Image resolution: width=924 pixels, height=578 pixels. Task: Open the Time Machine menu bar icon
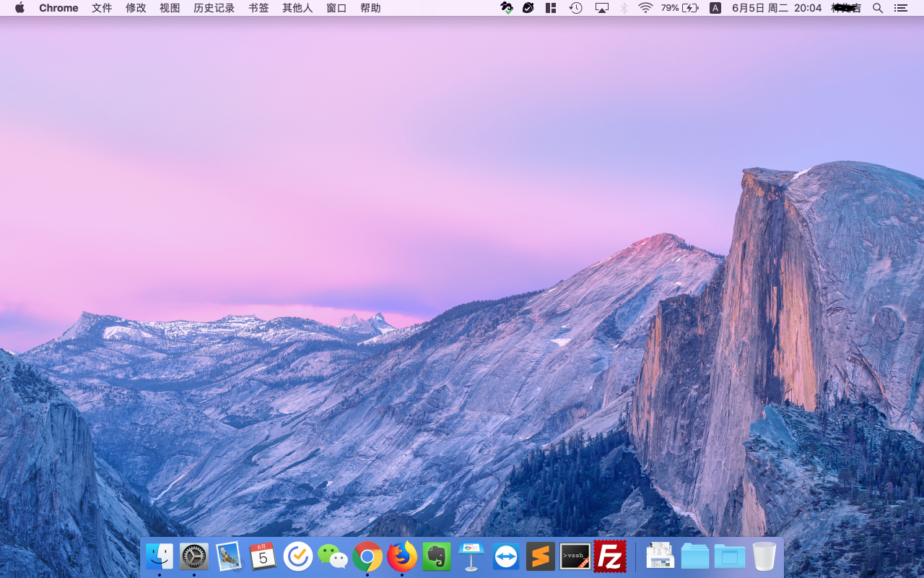click(575, 8)
